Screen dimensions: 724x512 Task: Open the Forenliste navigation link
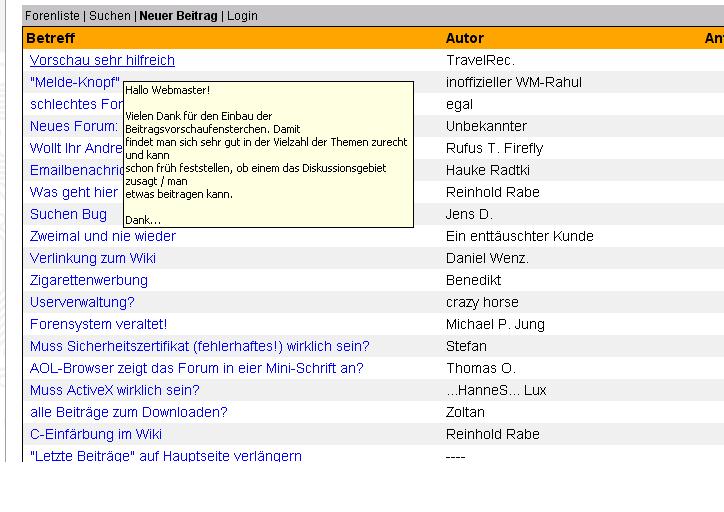52,16
